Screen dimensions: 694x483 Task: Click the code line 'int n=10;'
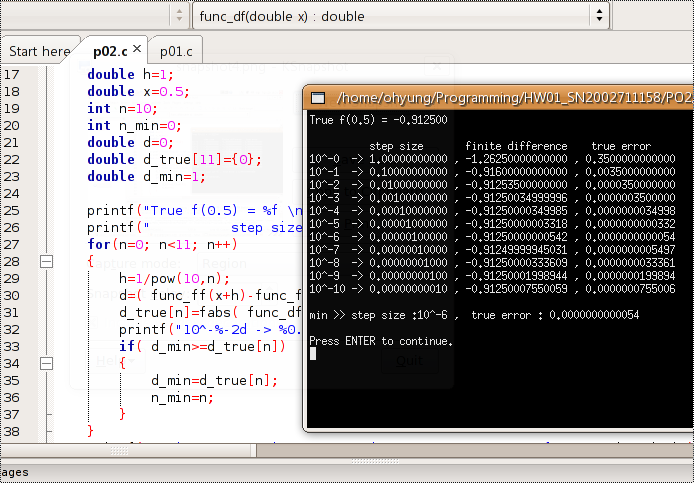tap(123, 108)
